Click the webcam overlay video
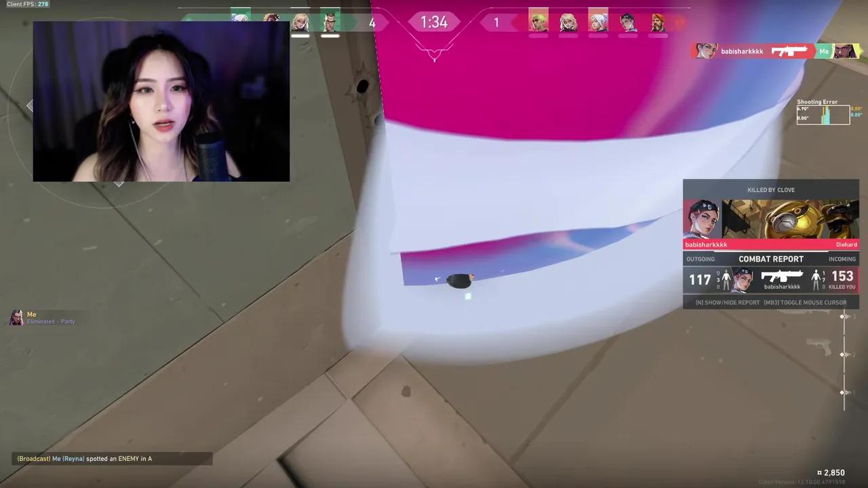This screenshot has height=488, width=868. point(161,101)
